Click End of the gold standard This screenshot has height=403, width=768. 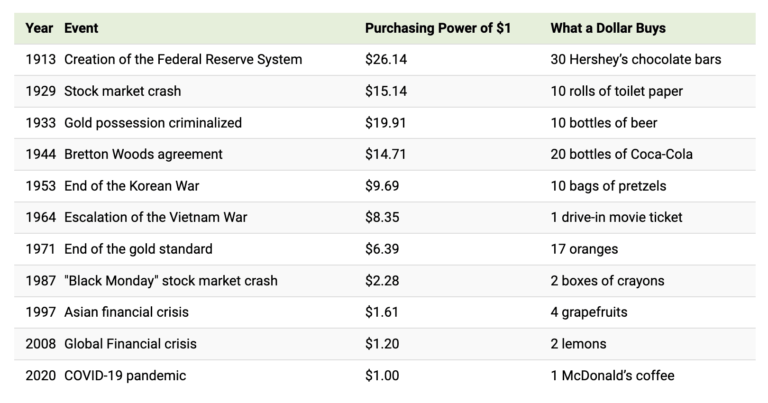coord(138,249)
